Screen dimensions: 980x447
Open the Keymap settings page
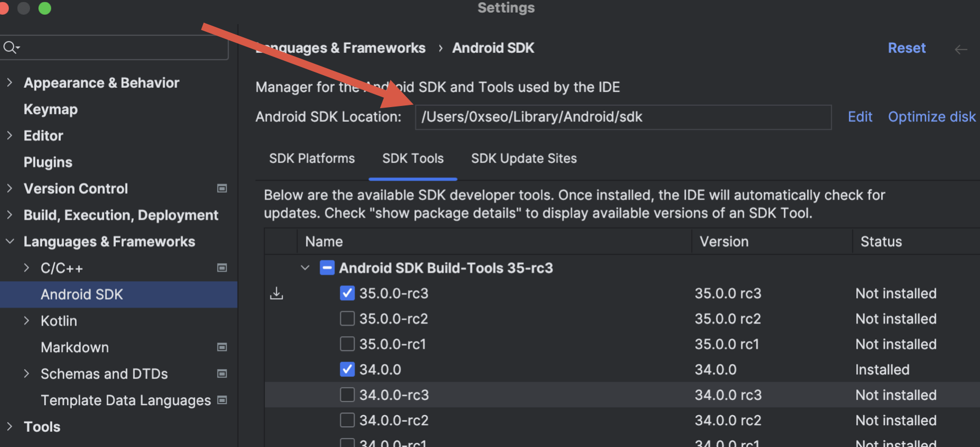click(50, 109)
